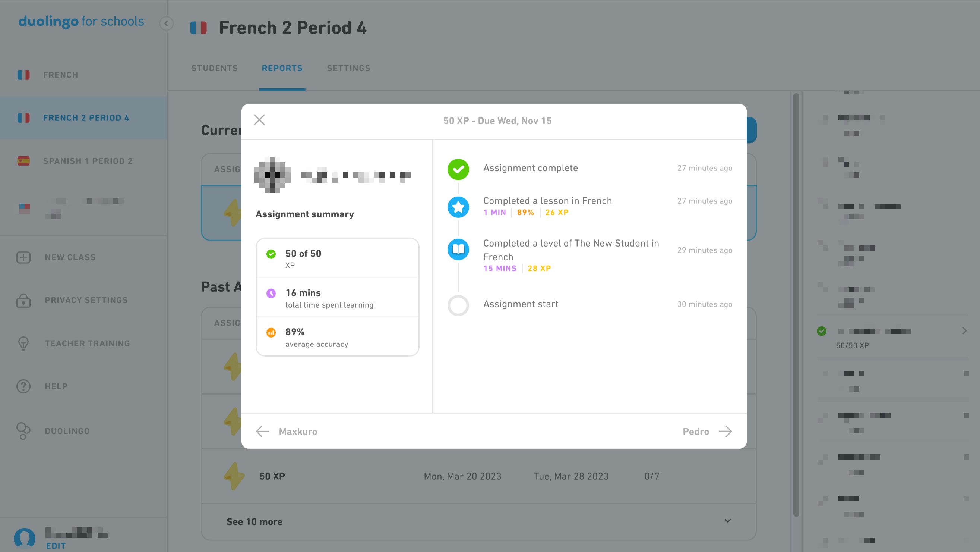Click the right chevron on student row
This screenshot has height=552, width=980.
click(x=964, y=331)
